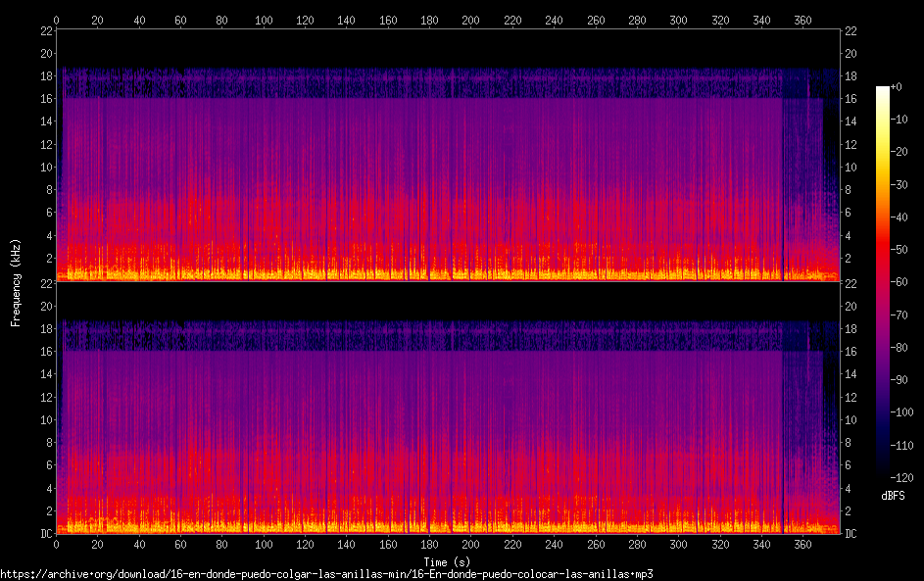Click the '-30' value on the color scale

pyautogui.click(x=900, y=185)
